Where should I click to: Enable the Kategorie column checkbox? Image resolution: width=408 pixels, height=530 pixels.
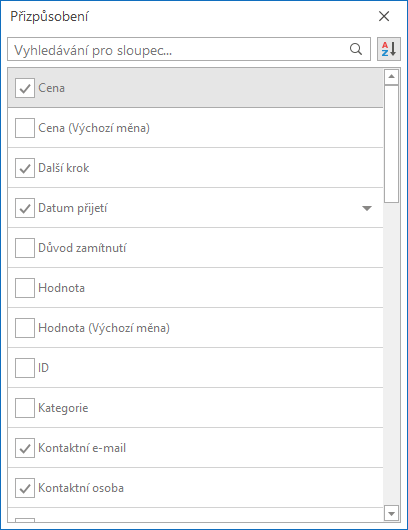[x=25, y=408]
